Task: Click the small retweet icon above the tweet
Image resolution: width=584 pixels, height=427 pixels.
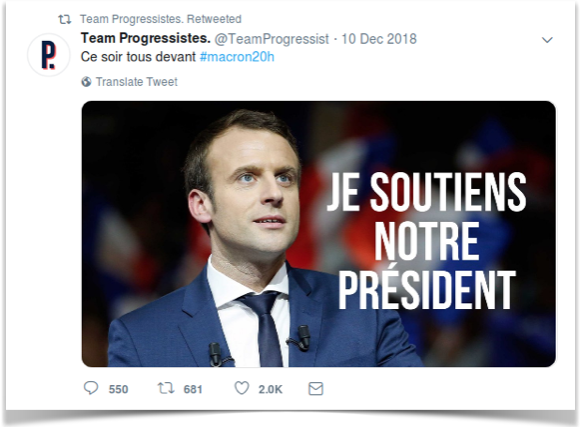Action: click(64, 19)
